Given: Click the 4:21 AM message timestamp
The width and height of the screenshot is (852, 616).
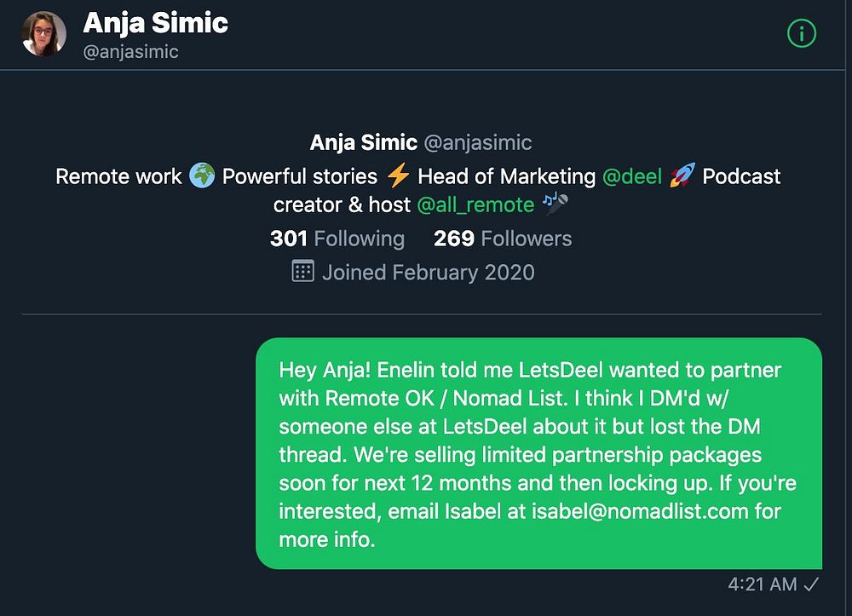Looking at the screenshot, I should (763, 584).
